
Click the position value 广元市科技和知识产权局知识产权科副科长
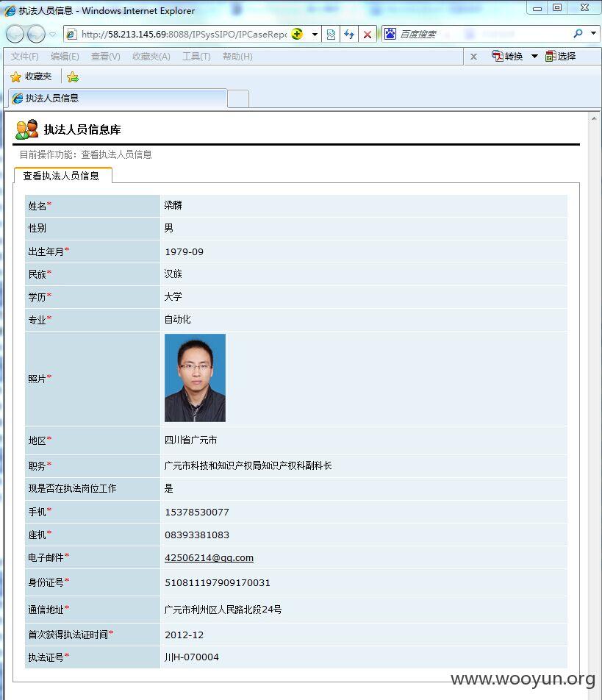pyautogui.click(x=248, y=465)
